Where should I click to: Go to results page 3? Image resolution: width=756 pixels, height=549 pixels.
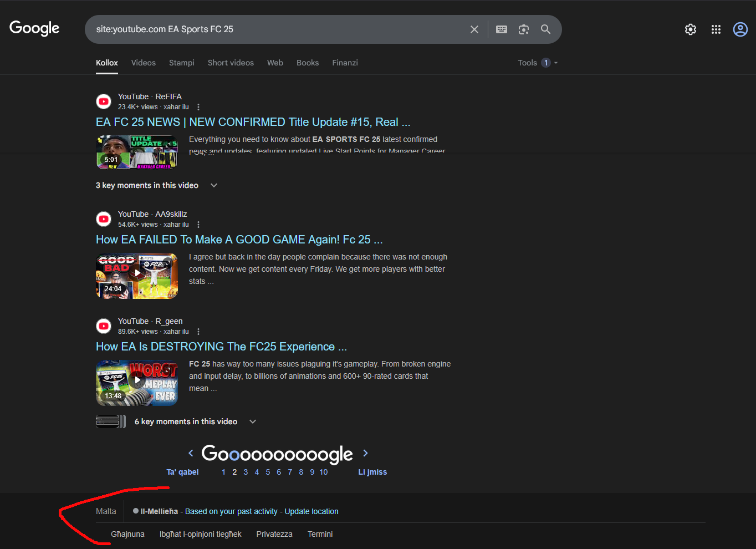246,472
